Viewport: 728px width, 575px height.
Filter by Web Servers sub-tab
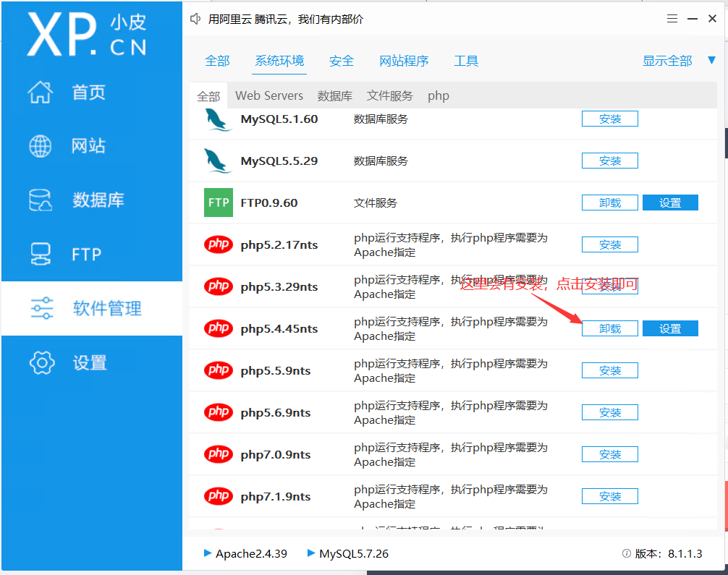click(x=269, y=95)
